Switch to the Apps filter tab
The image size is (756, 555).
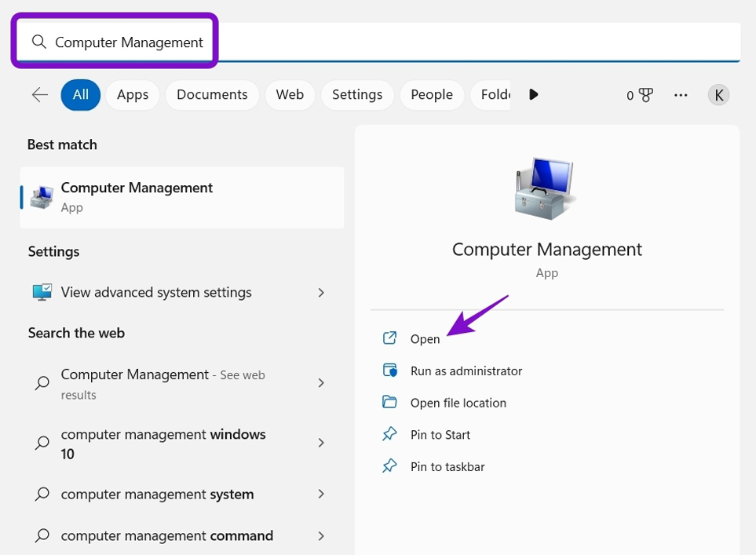coord(133,95)
